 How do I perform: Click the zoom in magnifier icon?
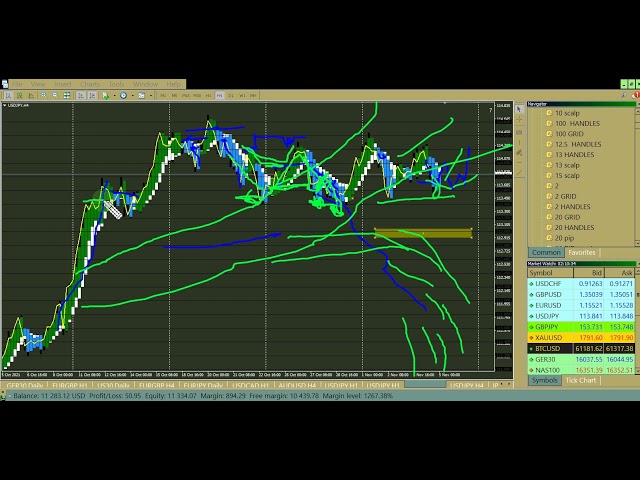click(x=43, y=96)
